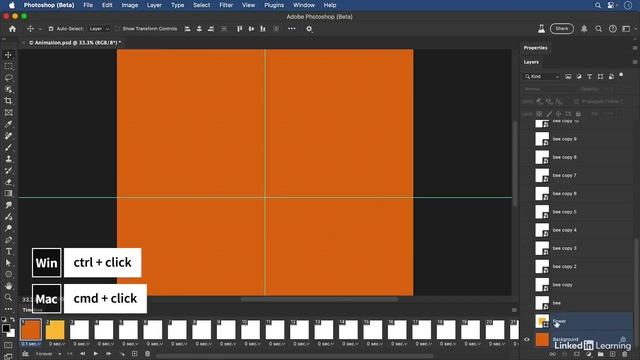Select the Eraser tool

coord(9,182)
